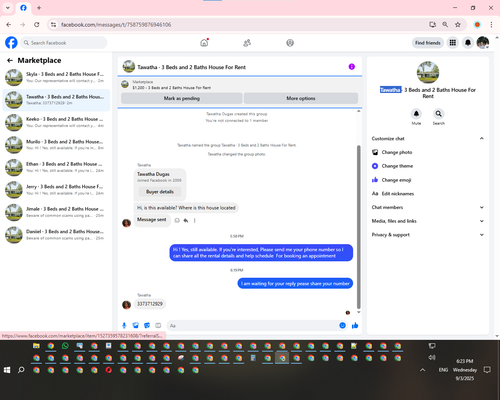Open the taskbar clock and date
This screenshot has width=500, height=400.
tap(465, 370)
